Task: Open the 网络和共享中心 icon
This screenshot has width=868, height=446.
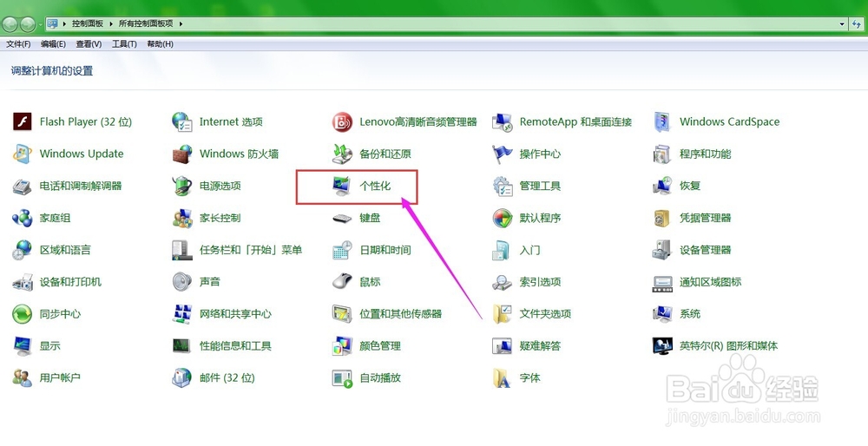Action: pyautogui.click(x=182, y=314)
